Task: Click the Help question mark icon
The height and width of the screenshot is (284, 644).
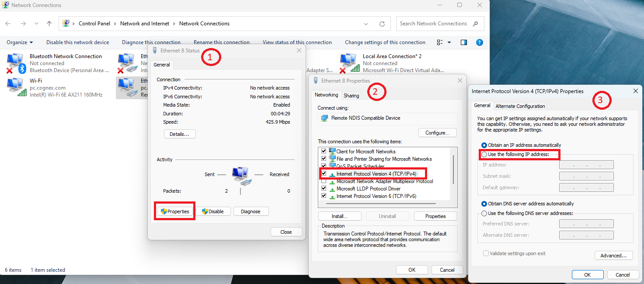Action: pos(479,42)
